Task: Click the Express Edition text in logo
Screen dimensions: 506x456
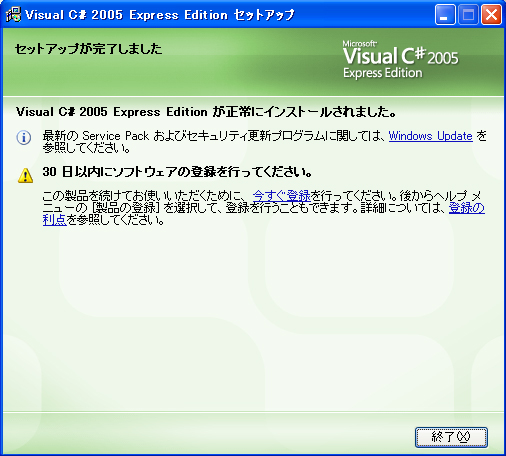Action: (x=383, y=73)
